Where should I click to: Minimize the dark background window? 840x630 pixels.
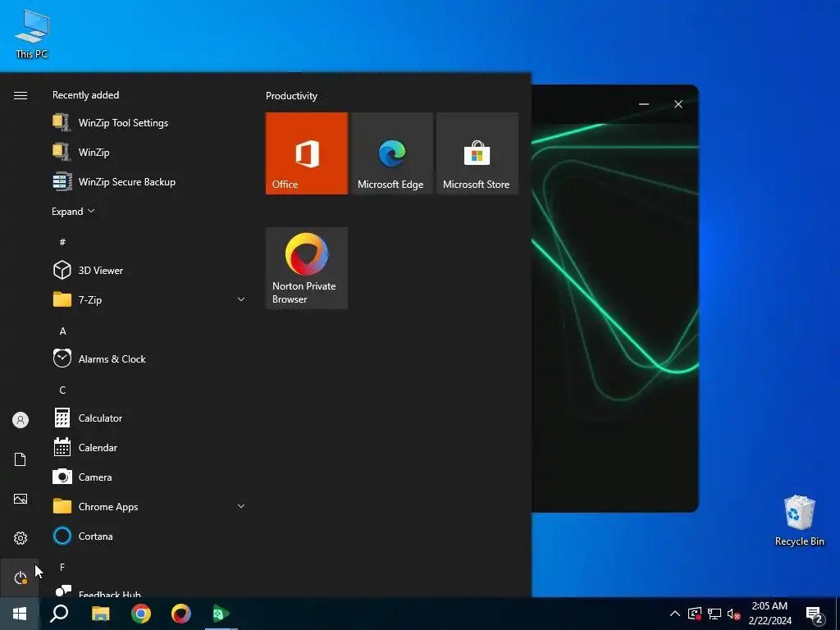point(644,104)
